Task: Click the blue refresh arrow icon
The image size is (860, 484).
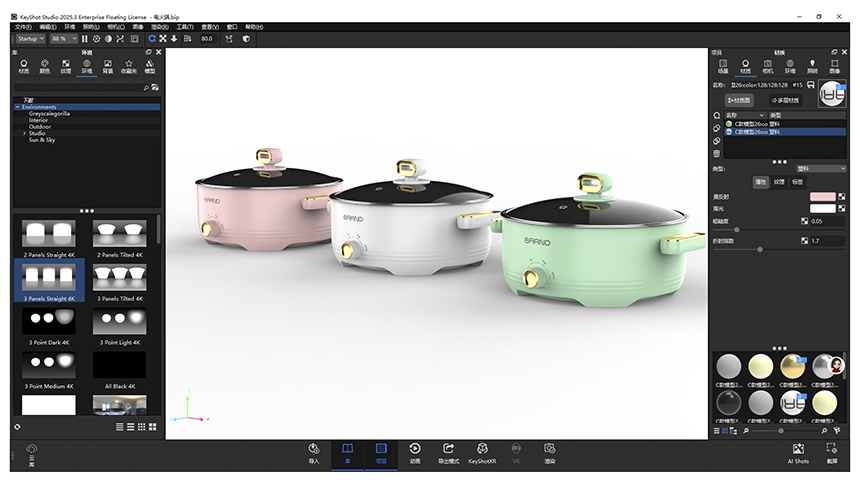Action: coord(152,39)
